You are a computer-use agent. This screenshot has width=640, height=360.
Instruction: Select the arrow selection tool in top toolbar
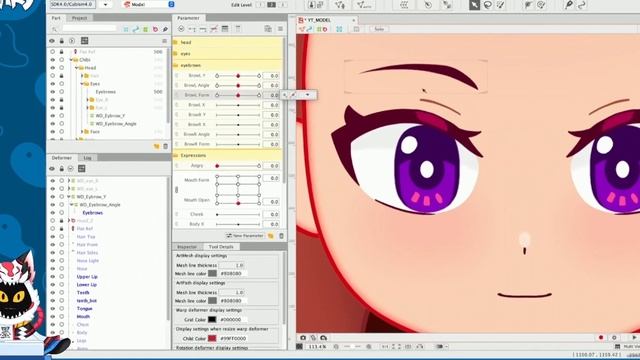(474, 5)
